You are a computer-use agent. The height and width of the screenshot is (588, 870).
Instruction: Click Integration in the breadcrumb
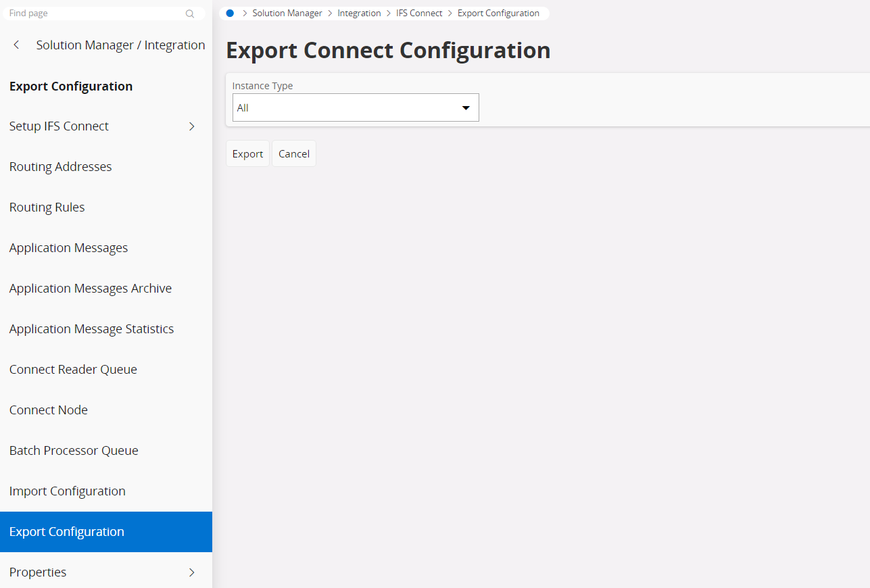(359, 13)
